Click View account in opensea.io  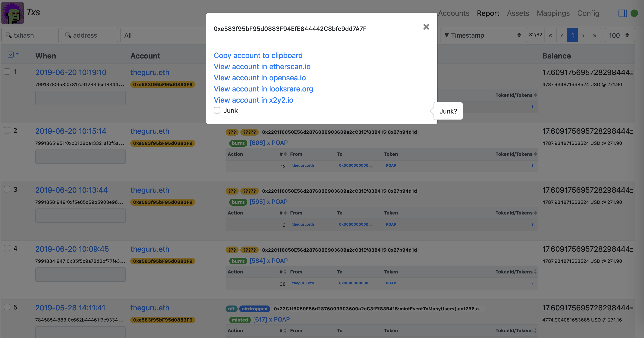click(x=260, y=78)
